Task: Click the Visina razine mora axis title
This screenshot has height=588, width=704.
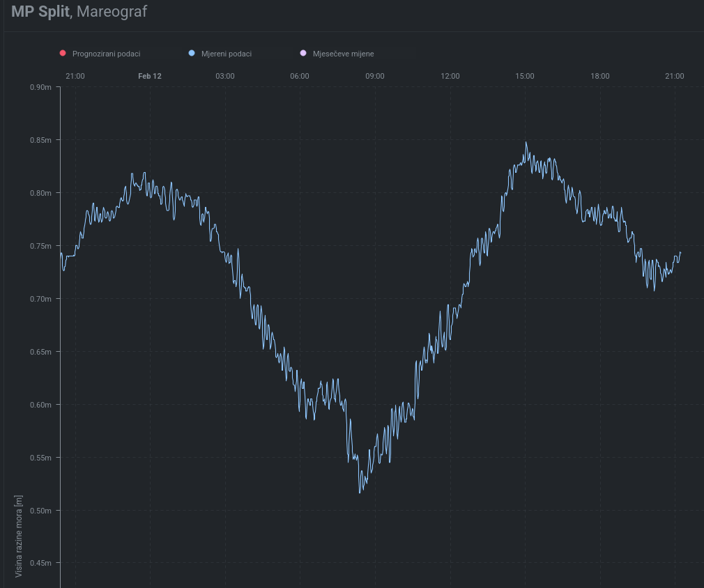Action: 19,536
